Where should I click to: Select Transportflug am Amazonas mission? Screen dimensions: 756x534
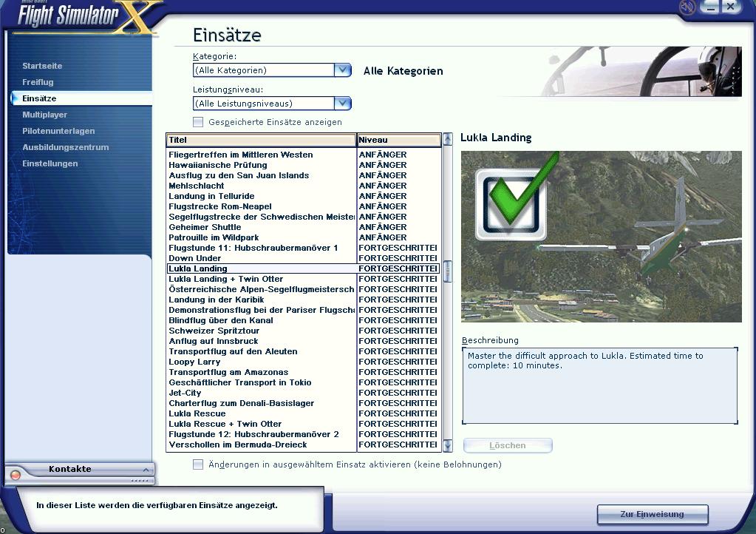pyautogui.click(x=303, y=373)
